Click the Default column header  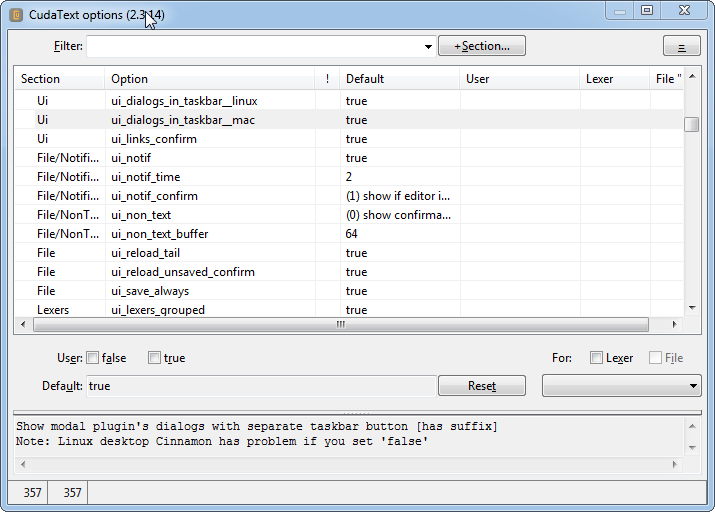(x=399, y=79)
